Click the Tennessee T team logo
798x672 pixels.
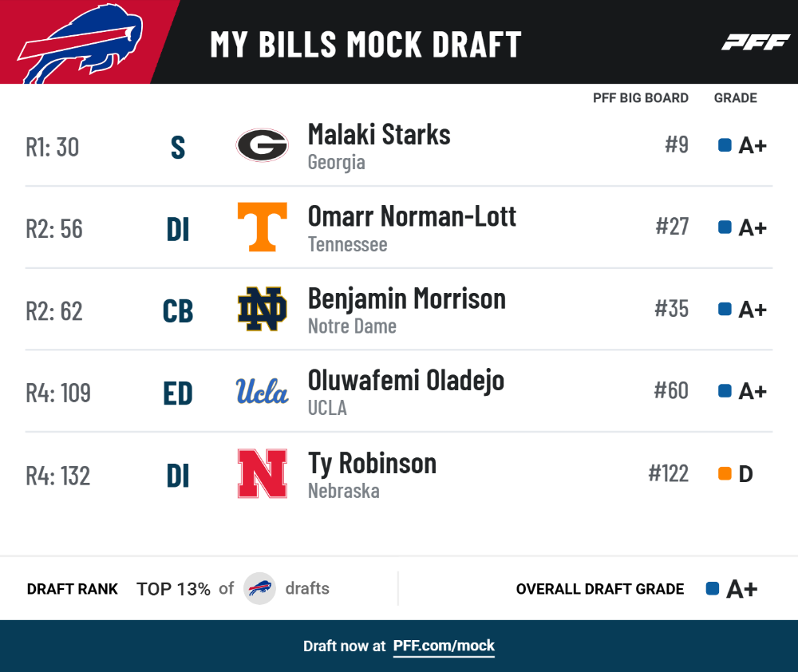point(262,227)
